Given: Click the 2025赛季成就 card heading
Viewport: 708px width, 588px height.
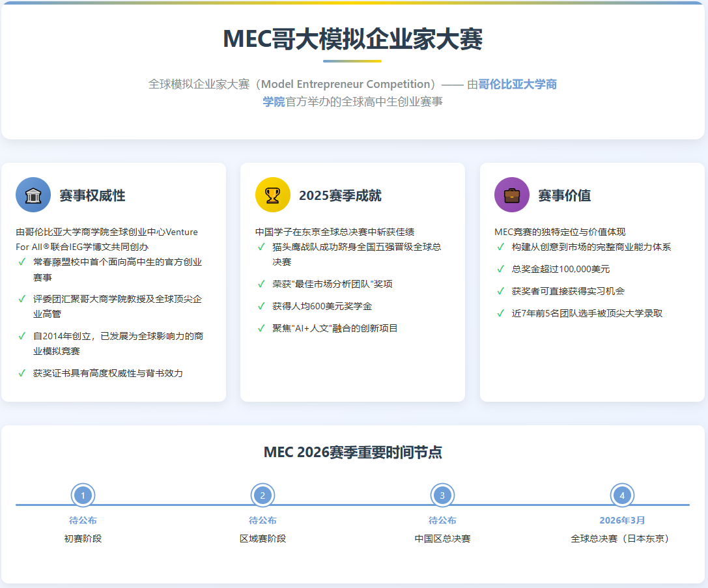Looking at the screenshot, I should (340, 195).
